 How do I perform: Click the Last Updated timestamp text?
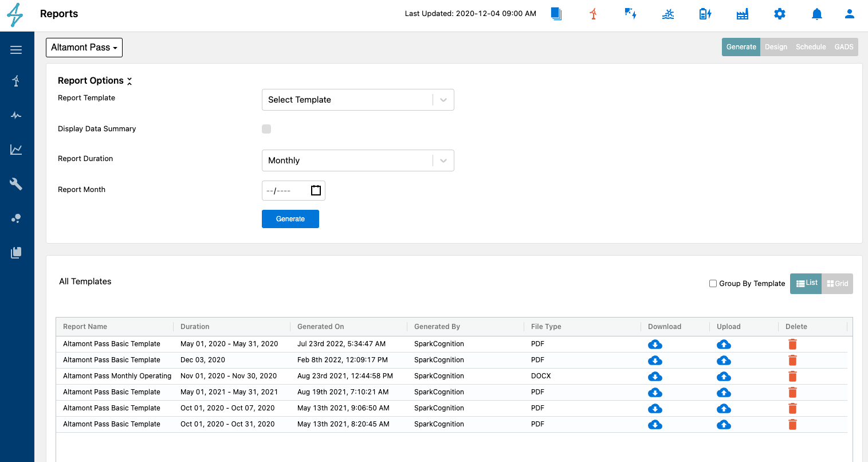point(470,14)
